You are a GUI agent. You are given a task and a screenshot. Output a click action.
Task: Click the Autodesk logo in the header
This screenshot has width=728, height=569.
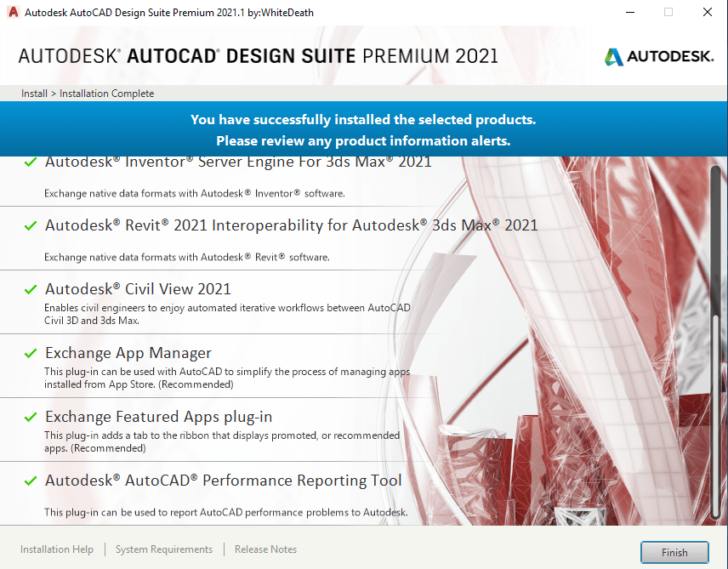(658, 56)
